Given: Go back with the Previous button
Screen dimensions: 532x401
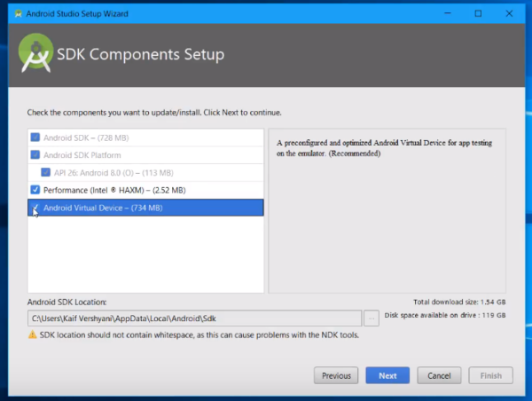Looking at the screenshot, I should coord(336,375).
